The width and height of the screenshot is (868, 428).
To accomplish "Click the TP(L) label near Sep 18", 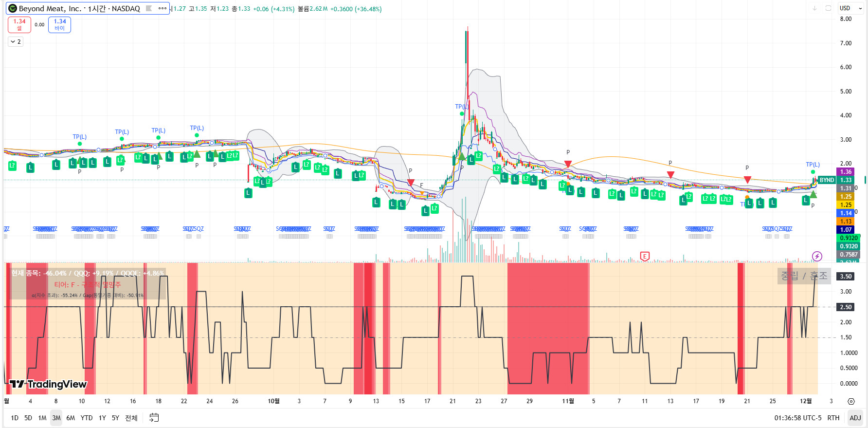I will click(x=158, y=130).
